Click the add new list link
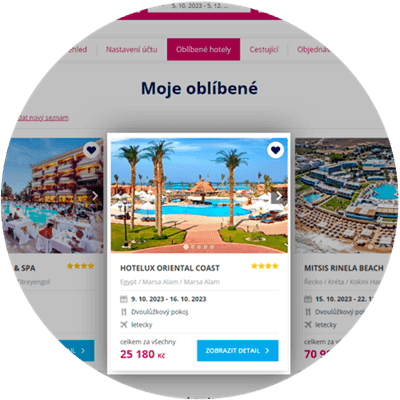Screen dimensions: 400x400 click(43, 118)
